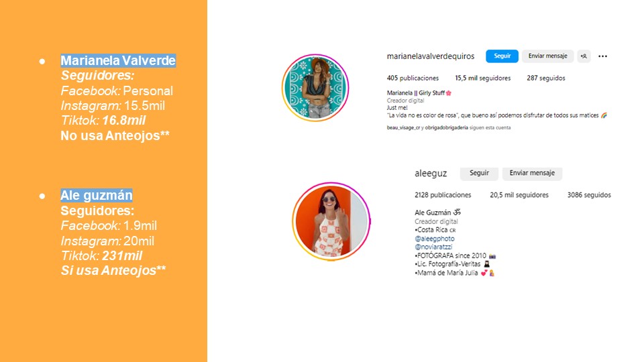Open the @aleegphoto link

click(435, 239)
